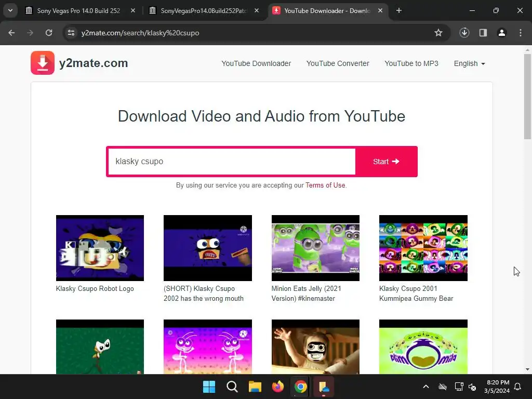
Task: Bookmark this page with the star icon
Action: coord(438,33)
